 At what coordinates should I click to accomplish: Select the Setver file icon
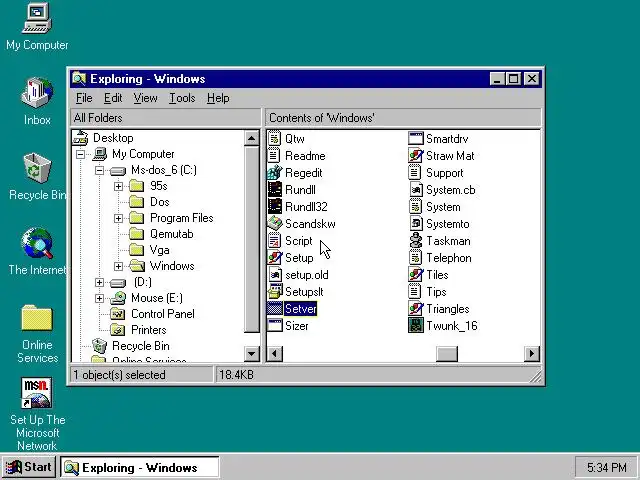[x=274, y=309]
